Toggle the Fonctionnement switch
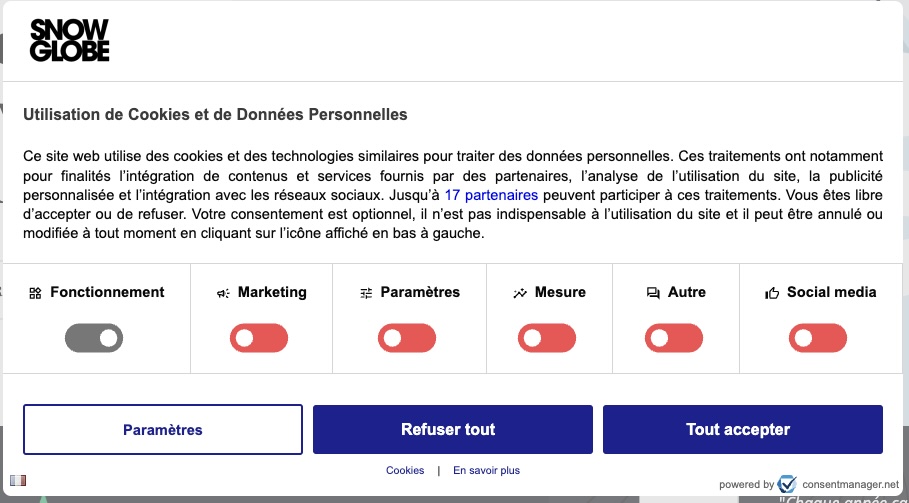 pos(94,338)
